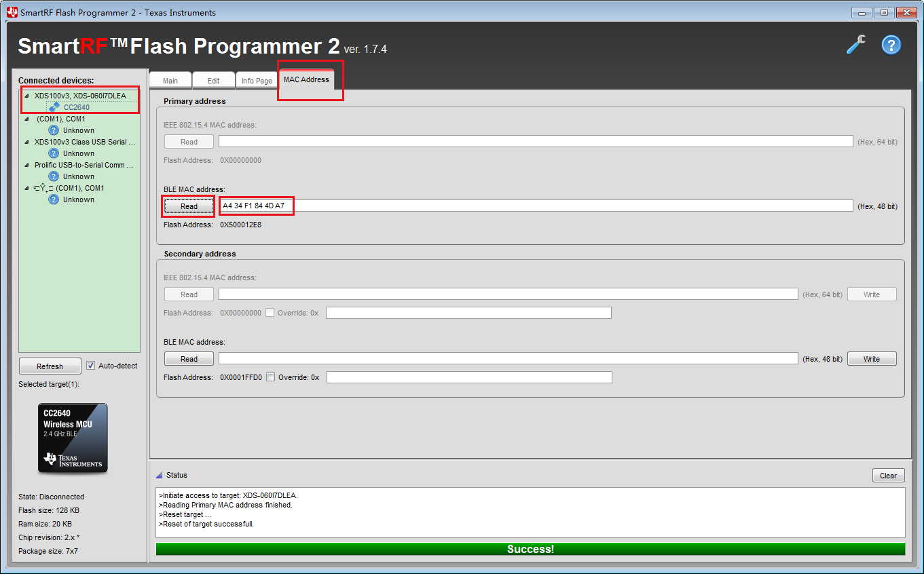Switch to the Info Page tab
The width and height of the screenshot is (924, 574).
point(257,81)
